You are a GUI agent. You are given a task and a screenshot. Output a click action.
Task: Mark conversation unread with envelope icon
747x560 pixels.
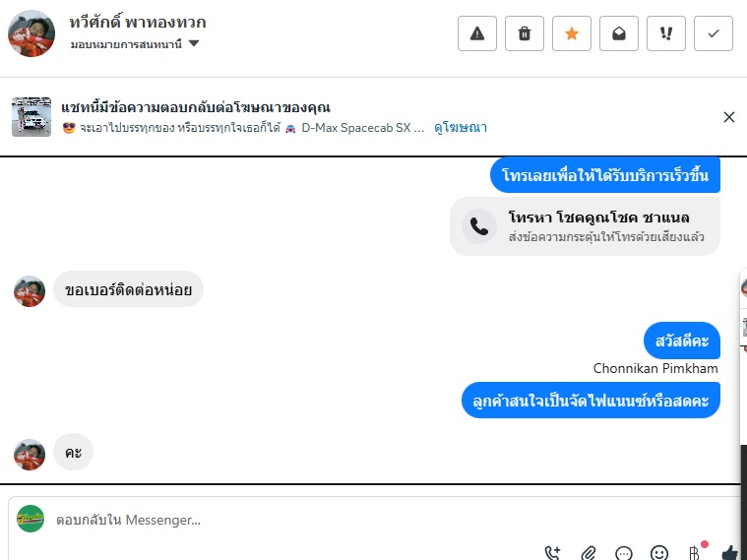coord(618,33)
